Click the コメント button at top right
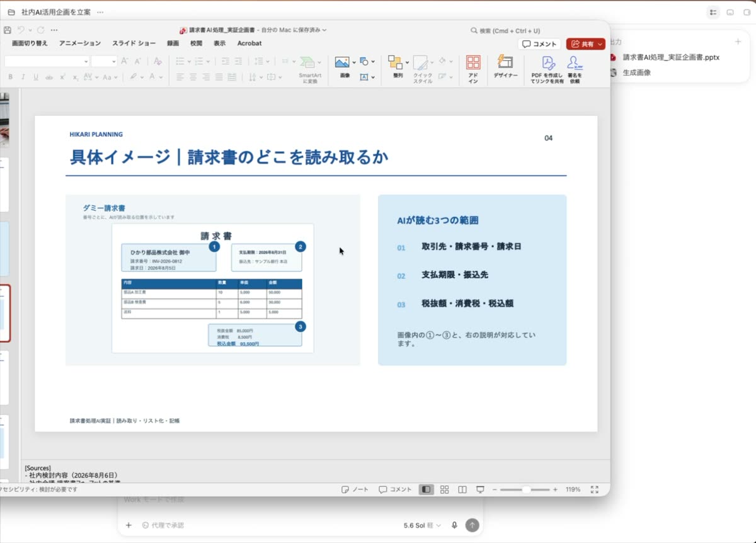This screenshot has height=543, width=756. pos(540,44)
